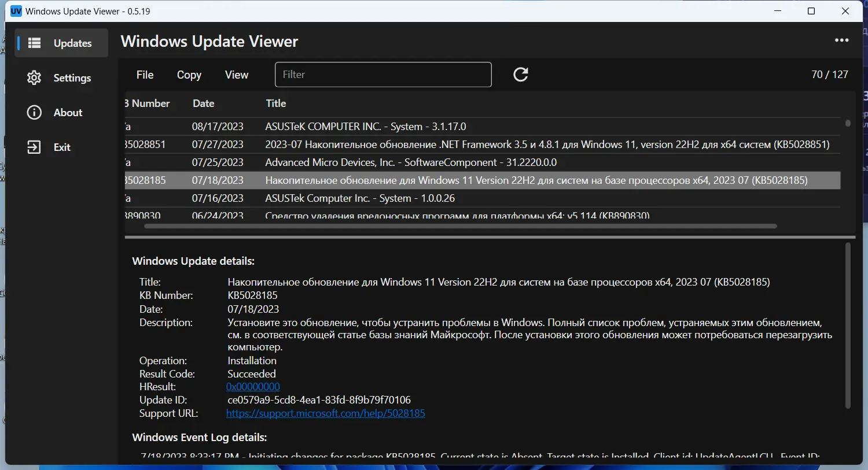Click the update list vertical scrollbar thumb

pyautogui.click(x=848, y=123)
